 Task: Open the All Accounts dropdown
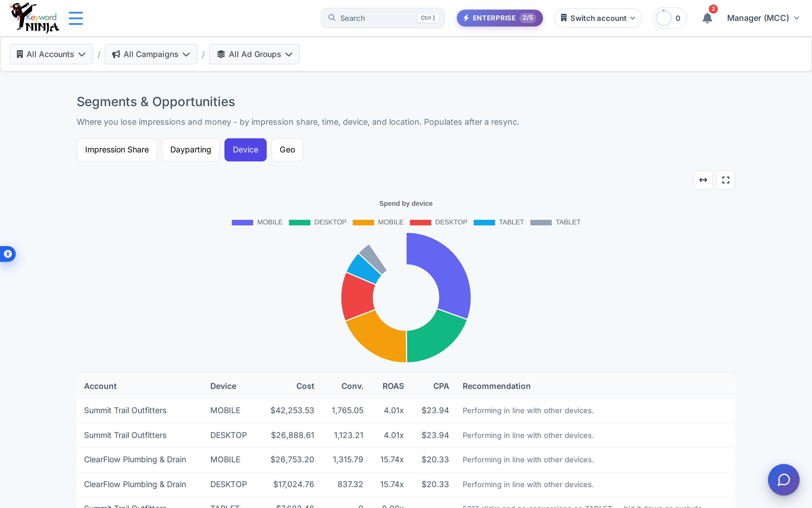[51, 54]
